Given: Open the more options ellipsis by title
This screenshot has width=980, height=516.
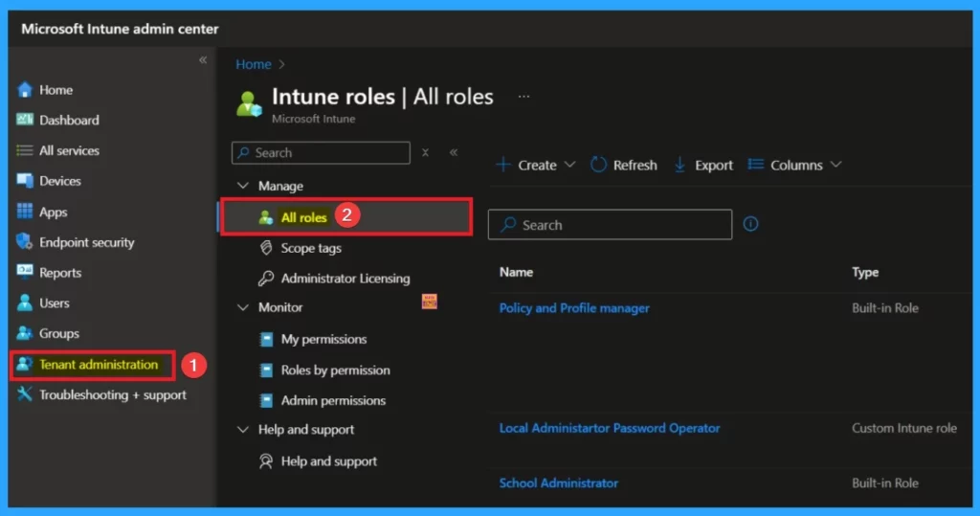Looking at the screenshot, I should 523,97.
